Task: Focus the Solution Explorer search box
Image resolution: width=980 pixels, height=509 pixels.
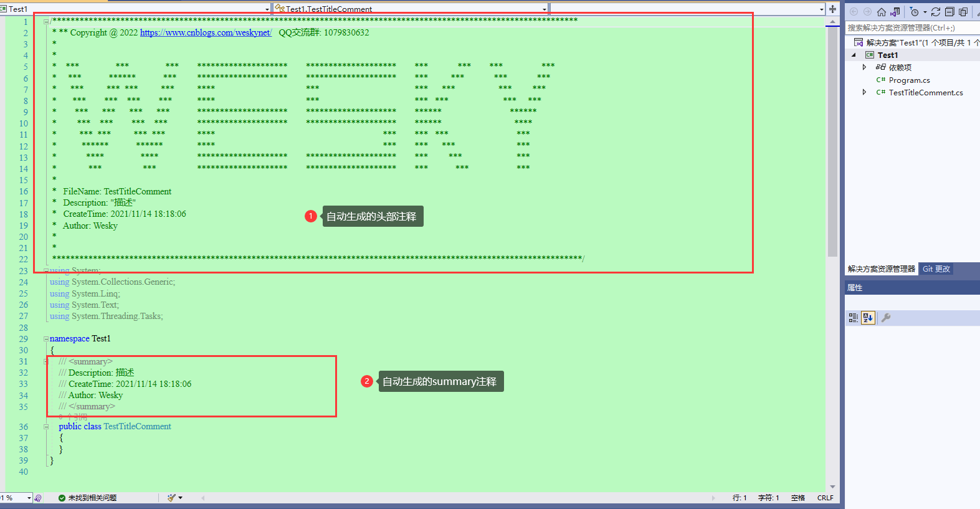Action: point(912,27)
